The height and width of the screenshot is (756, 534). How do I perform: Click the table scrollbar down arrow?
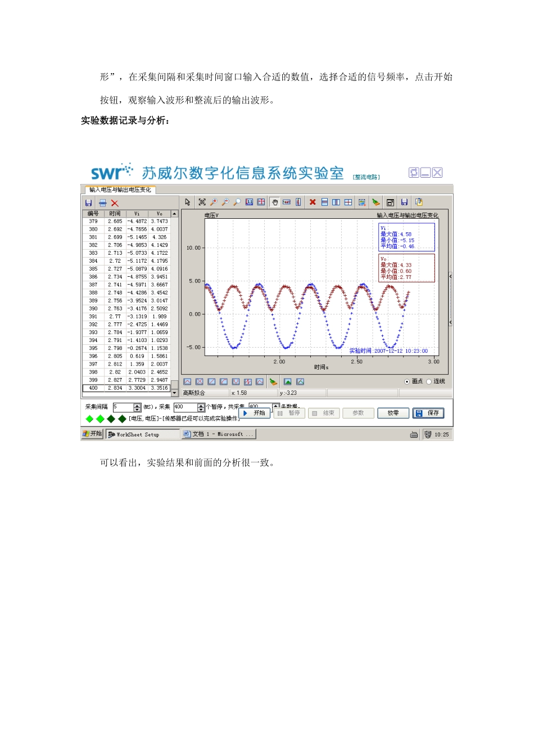tap(174, 393)
